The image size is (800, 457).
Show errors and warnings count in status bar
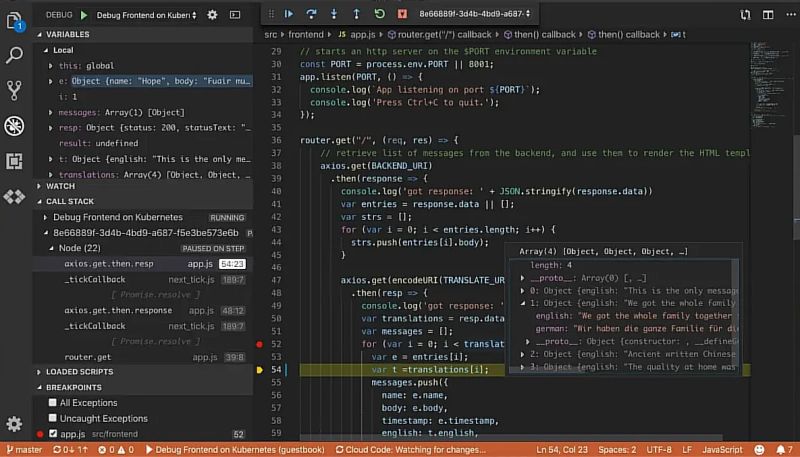(116, 449)
